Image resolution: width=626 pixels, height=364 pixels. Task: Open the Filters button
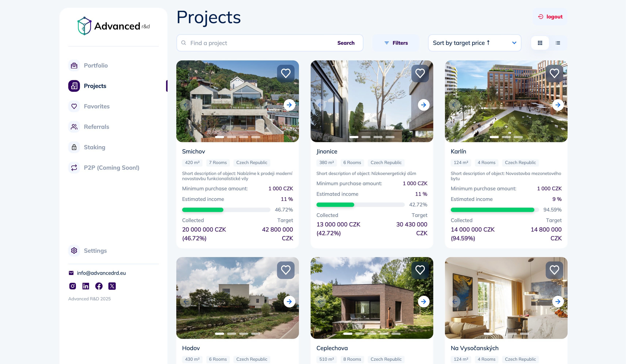[x=396, y=43]
